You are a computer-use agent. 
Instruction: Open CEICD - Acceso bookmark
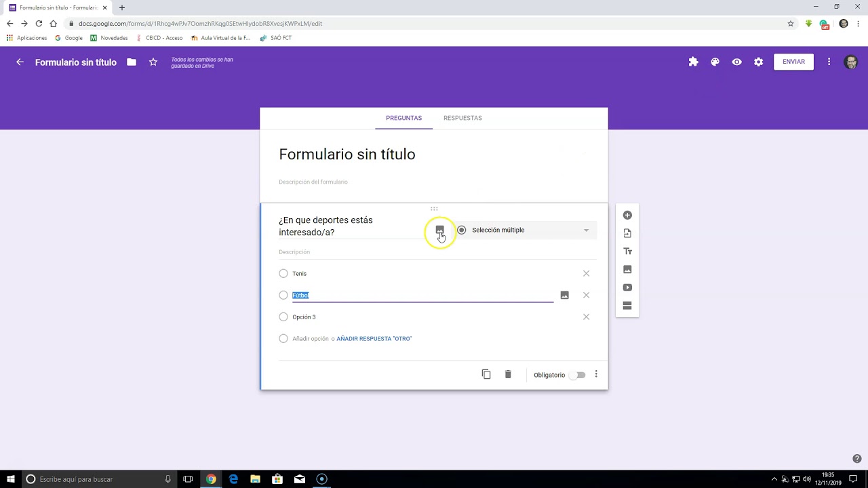pos(159,38)
